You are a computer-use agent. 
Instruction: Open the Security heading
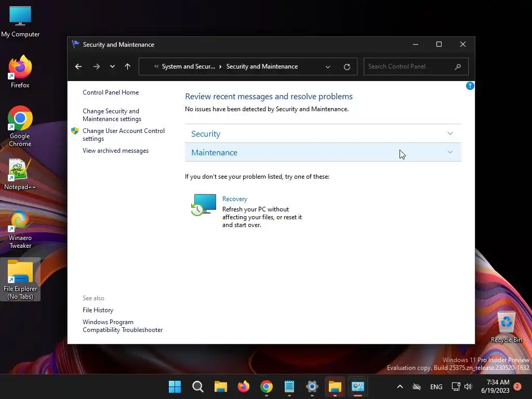(x=206, y=134)
